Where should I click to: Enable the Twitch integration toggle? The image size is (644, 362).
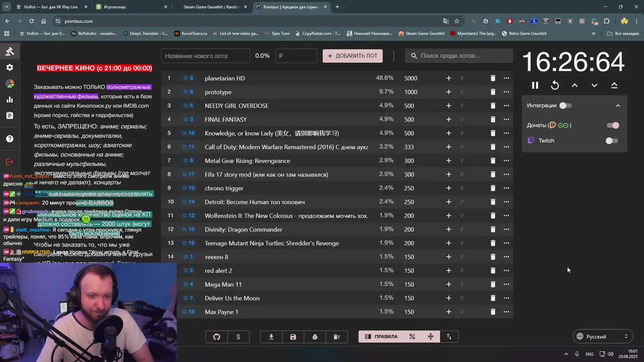click(x=612, y=141)
